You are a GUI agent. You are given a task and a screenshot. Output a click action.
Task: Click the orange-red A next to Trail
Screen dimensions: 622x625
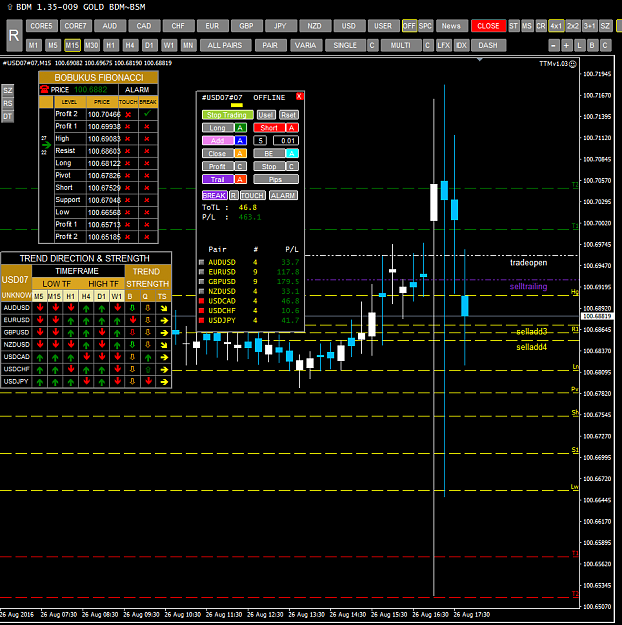[x=240, y=179]
